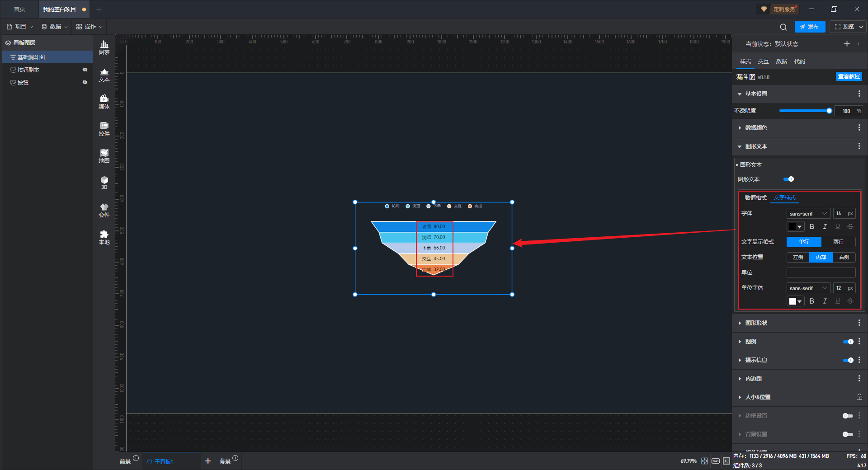Apply italic to 字体 font row
The image size is (868, 470).
[x=825, y=226]
